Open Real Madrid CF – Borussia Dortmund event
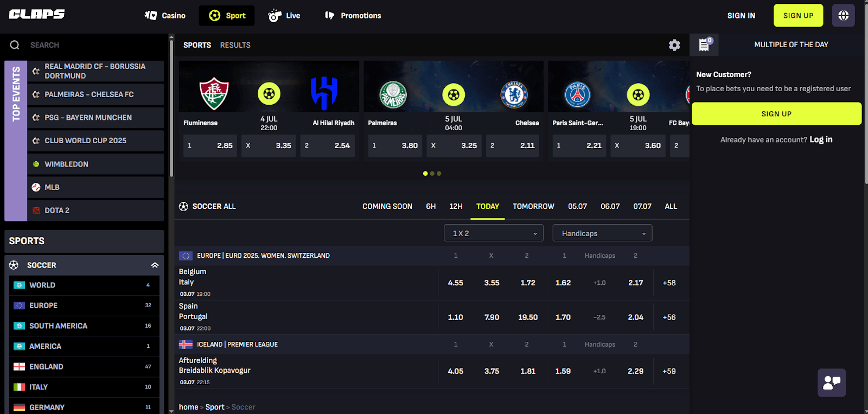This screenshot has height=414, width=868. coord(95,71)
